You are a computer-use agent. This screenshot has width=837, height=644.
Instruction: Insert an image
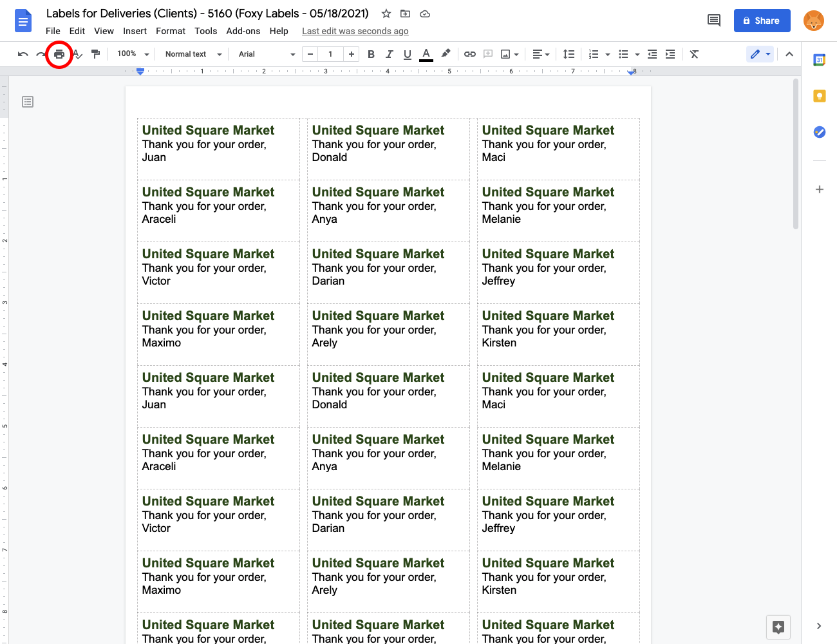[x=505, y=54]
